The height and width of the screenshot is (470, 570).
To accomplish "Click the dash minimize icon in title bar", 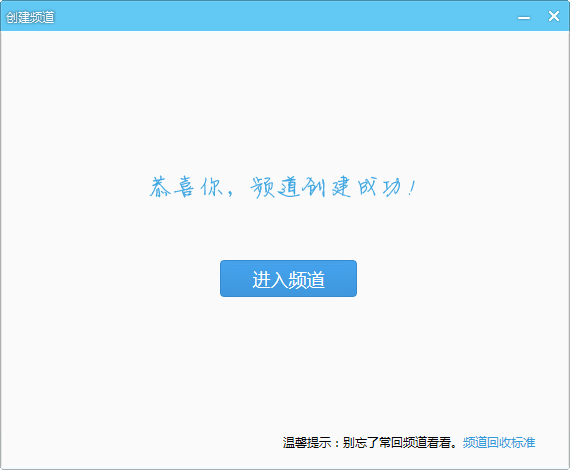I will click(524, 17).
